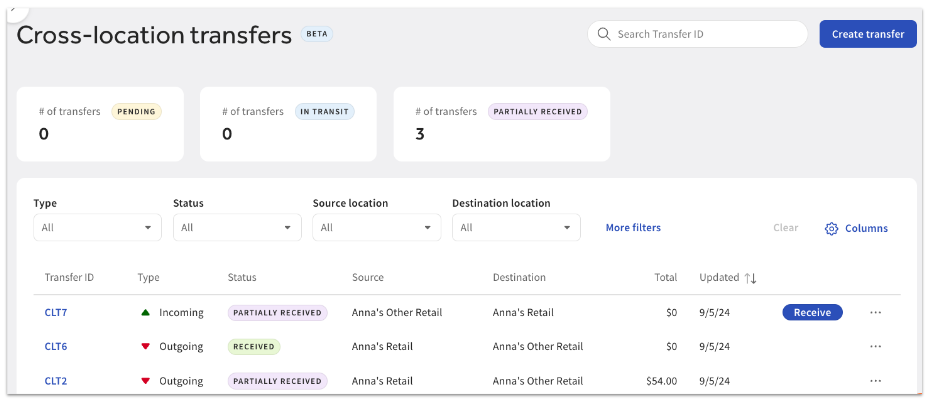Screen dimensions: 932x402
Task: Click the red Outgoing arrow on CLT6
Action: [146, 347]
